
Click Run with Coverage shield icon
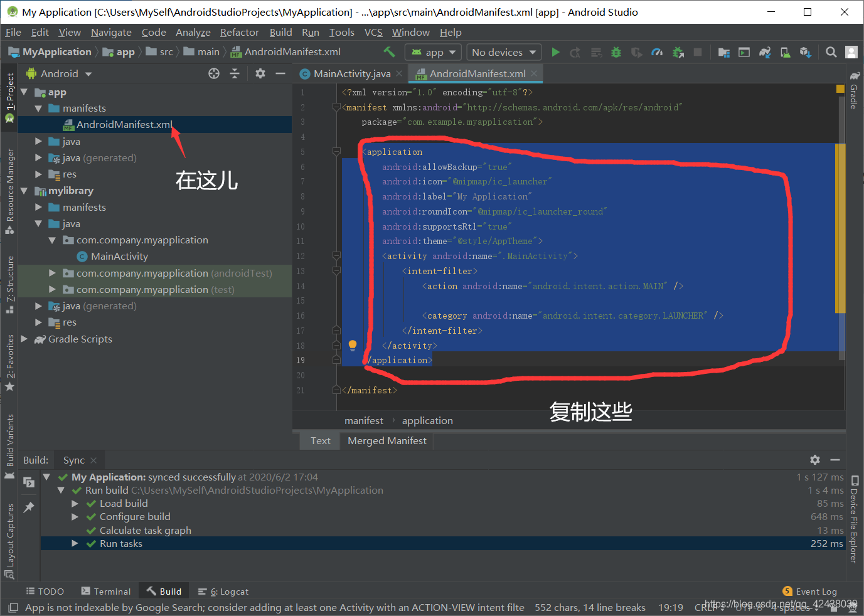coord(636,52)
